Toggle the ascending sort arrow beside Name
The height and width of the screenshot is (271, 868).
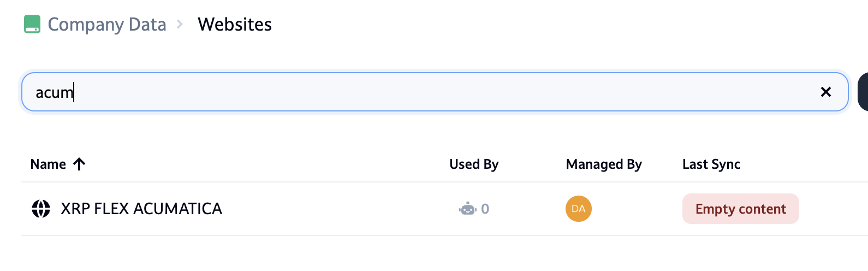79,164
